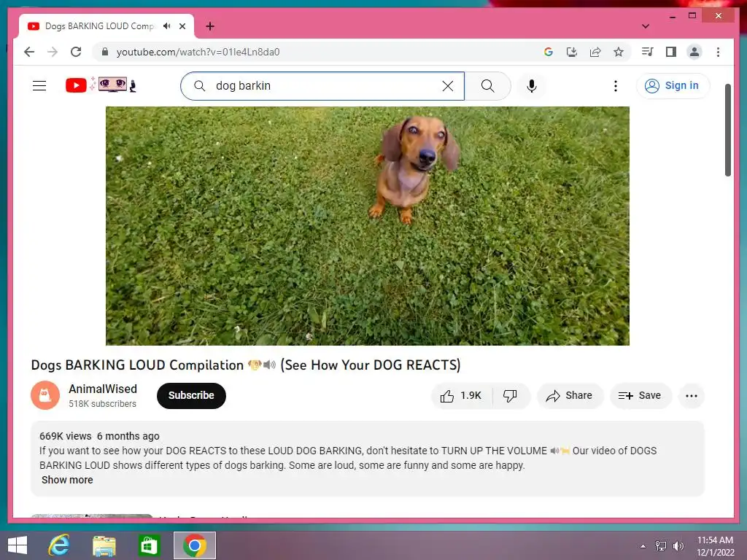Open a new browser tab

(210, 26)
